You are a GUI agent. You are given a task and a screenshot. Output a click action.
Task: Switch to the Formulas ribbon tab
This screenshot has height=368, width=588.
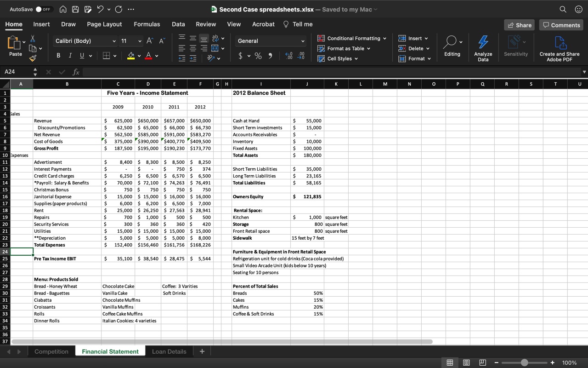coord(147,24)
